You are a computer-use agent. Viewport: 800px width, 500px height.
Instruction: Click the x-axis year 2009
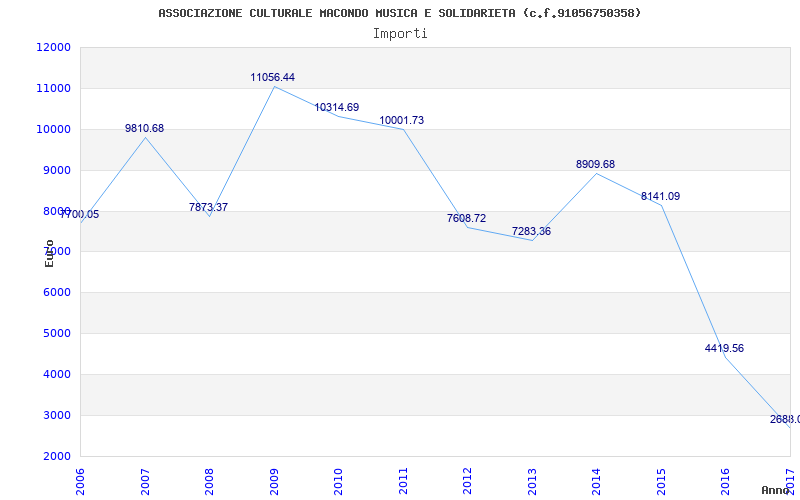tap(274, 481)
